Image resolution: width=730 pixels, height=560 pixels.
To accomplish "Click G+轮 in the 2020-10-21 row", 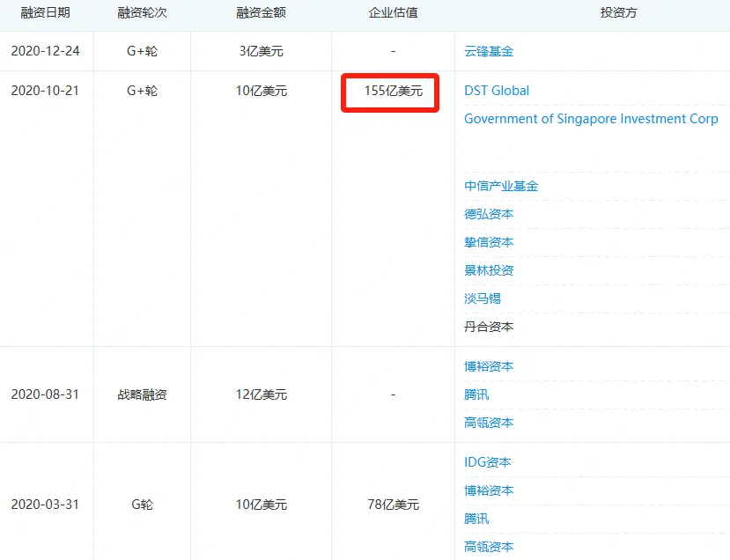I will click(x=142, y=91).
